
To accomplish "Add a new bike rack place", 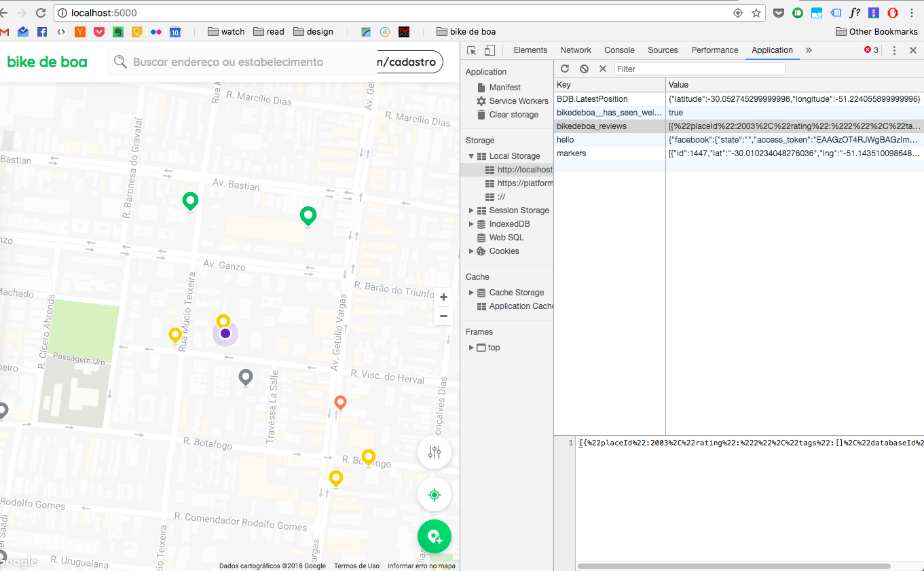I will click(x=435, y=536).
